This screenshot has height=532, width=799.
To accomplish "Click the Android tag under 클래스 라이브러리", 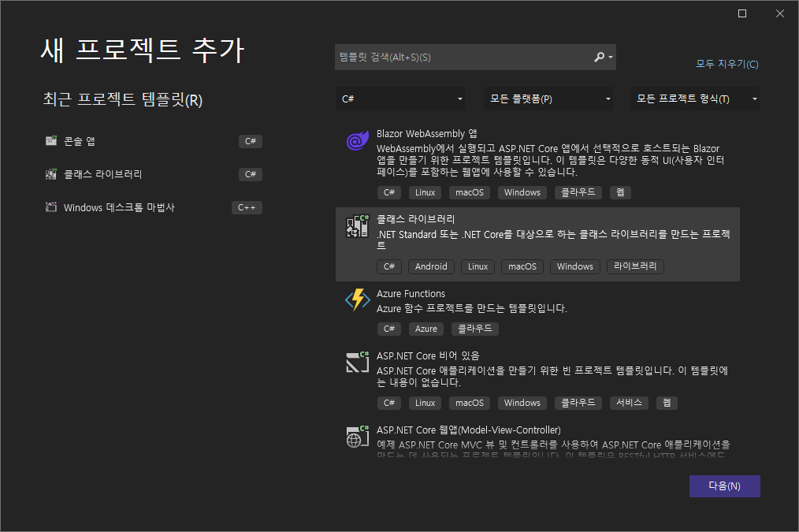I will [431, 266].
